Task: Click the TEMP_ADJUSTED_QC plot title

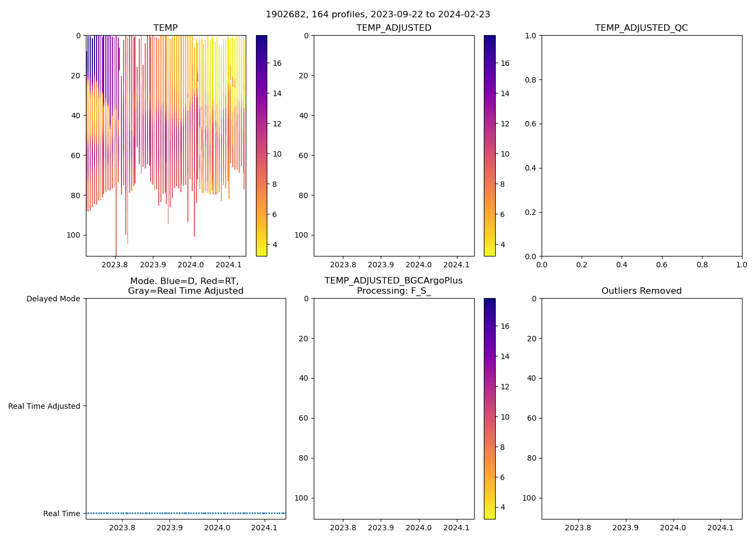Action: (x=641, y=28)
